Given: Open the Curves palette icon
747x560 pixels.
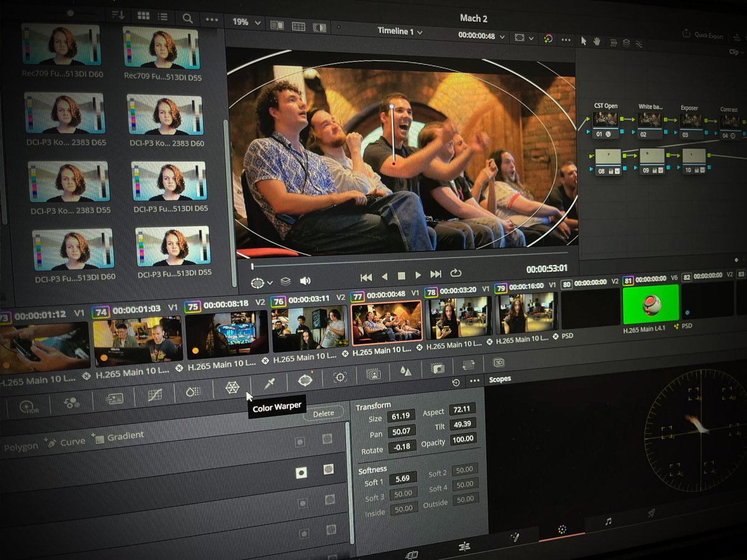Looking at the screenshot, I should point(155,394).
